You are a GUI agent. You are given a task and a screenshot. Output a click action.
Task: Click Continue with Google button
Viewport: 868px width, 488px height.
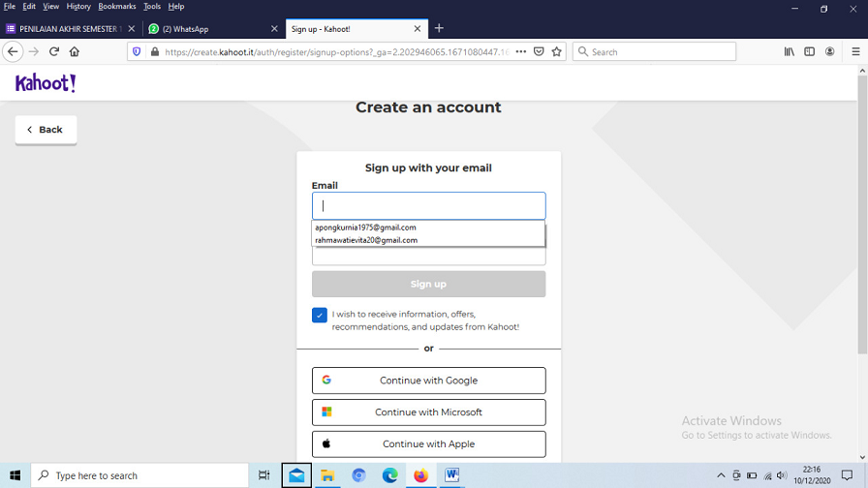[428, 381]
